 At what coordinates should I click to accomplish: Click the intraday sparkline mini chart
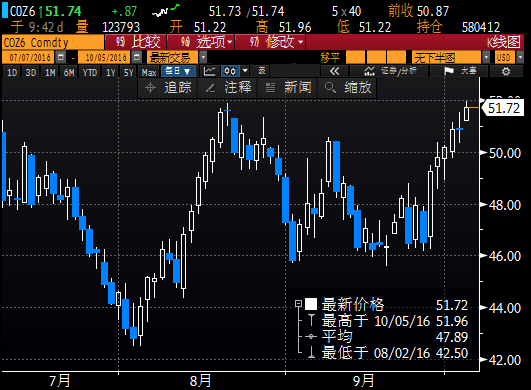click(x=166, y=11)
